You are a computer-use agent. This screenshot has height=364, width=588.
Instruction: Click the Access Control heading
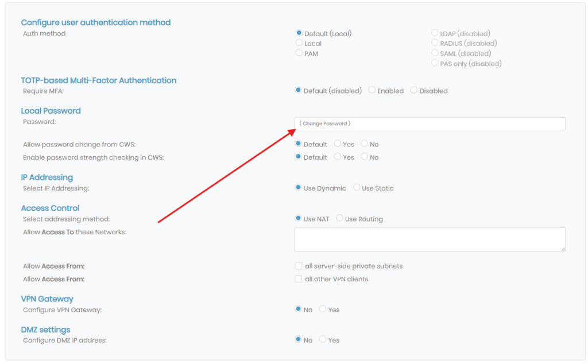51,208
